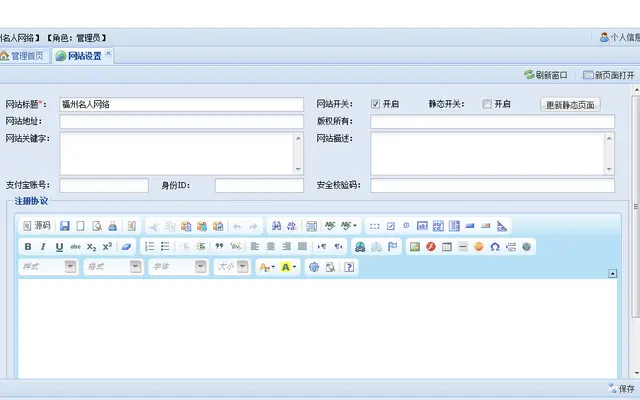
Task: Click the Check Spelling ABC icon
Action: [x=330, y=226]
